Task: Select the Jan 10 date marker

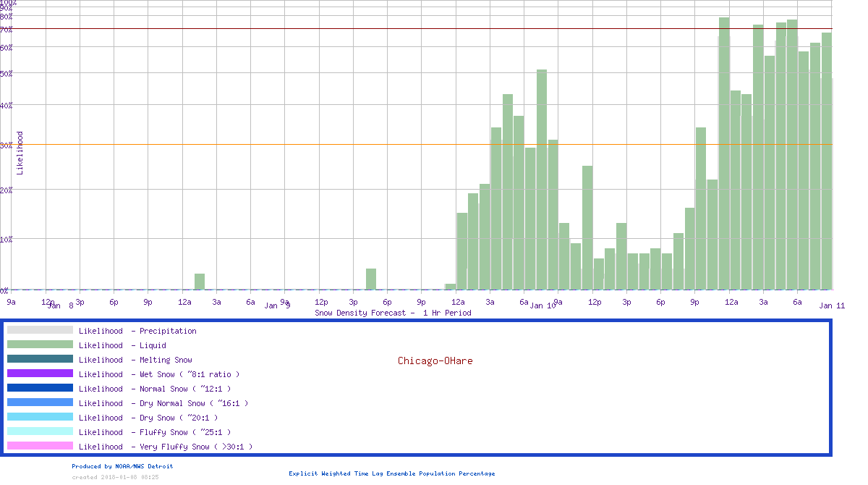Action: [542, 306]
